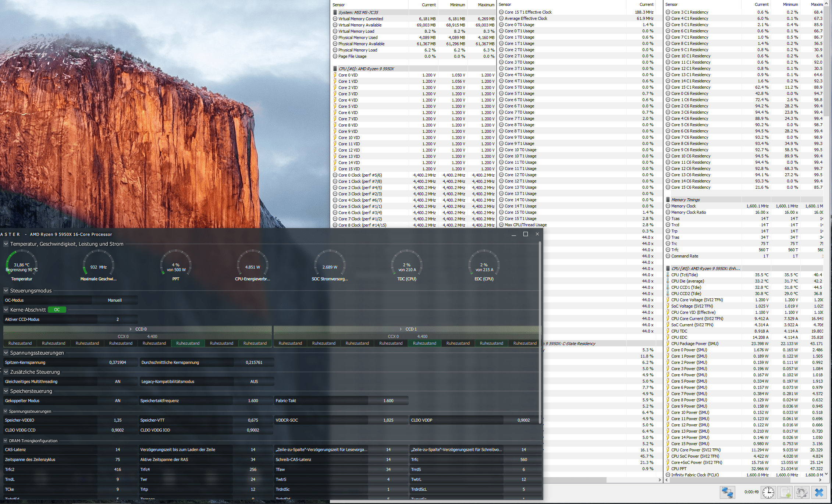Click the Ryzen Master vertical scrollbar
This screenshot has height=504, width=832.
(x=540, y=332)
